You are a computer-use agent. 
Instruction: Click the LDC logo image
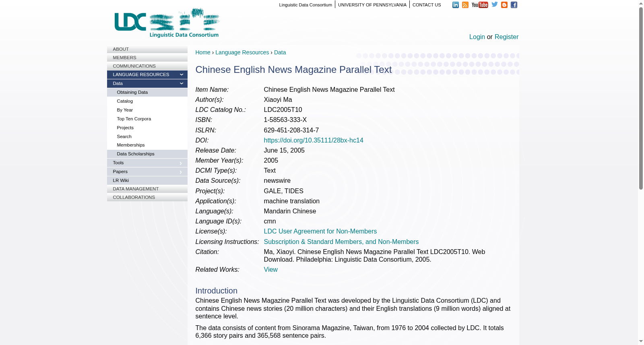pos(167,23)
